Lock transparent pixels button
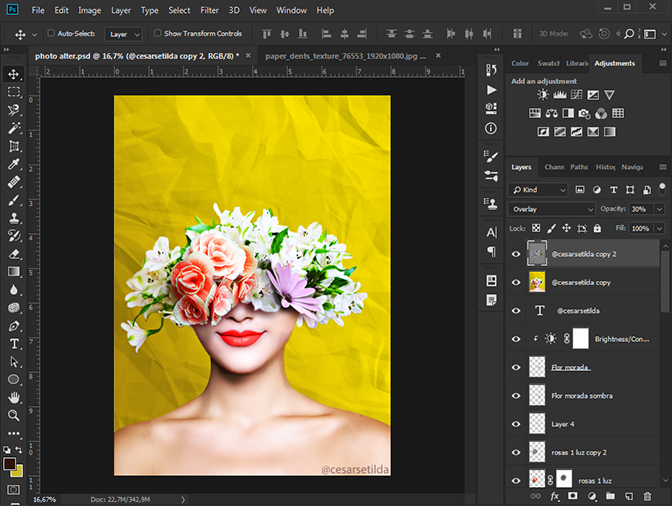 coord(536,228)
